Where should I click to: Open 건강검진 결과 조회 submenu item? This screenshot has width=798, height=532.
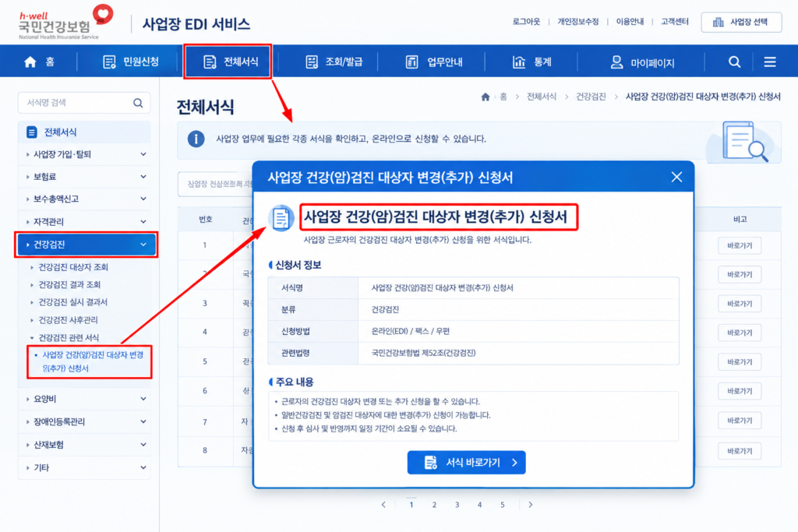click(x=69, y=284)
